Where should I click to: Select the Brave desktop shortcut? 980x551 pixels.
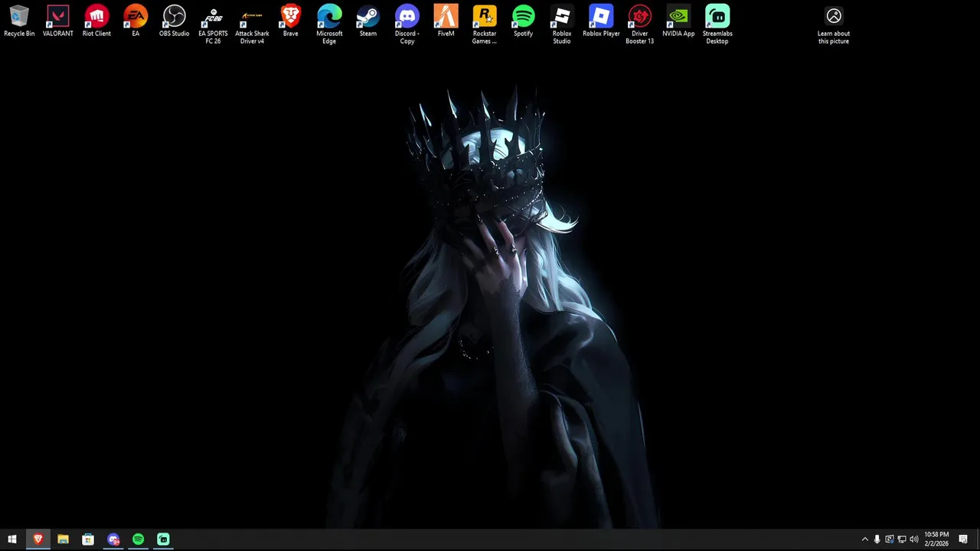pyautogui.click(x=290, y=21)
